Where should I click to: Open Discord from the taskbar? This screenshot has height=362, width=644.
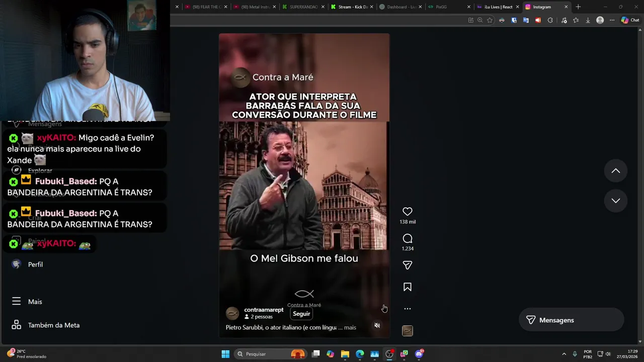point(419,354)
